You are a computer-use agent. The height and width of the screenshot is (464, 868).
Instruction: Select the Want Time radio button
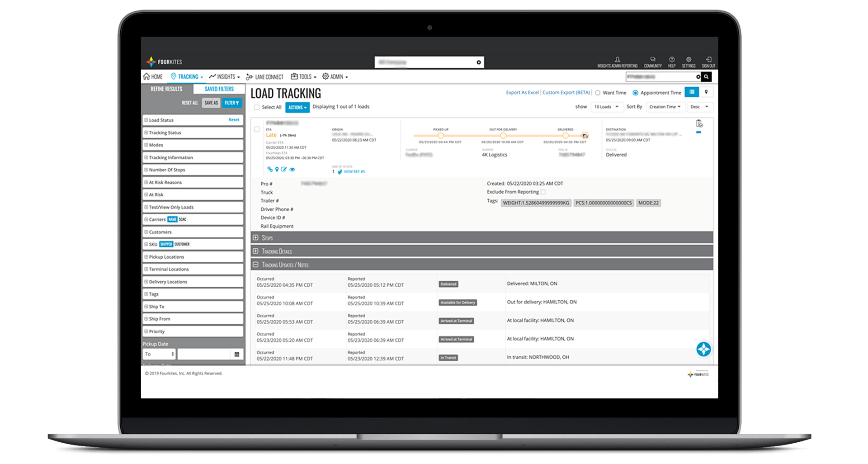pos(598,93)
